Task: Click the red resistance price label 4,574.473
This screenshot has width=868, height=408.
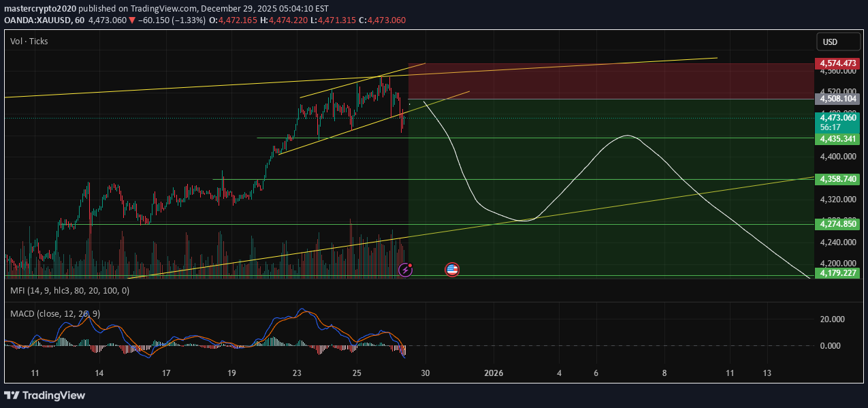Action: point(837,63)
